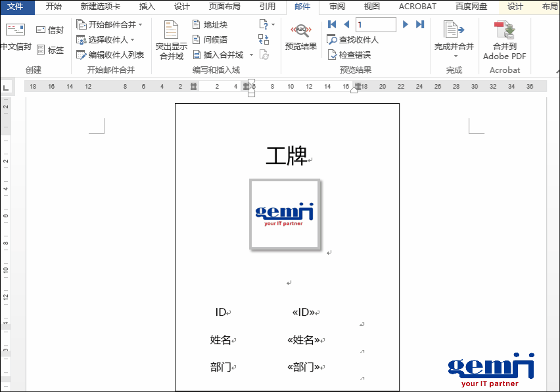Merge to Adobe PDF
560x392 pixels.
[503, 39]
